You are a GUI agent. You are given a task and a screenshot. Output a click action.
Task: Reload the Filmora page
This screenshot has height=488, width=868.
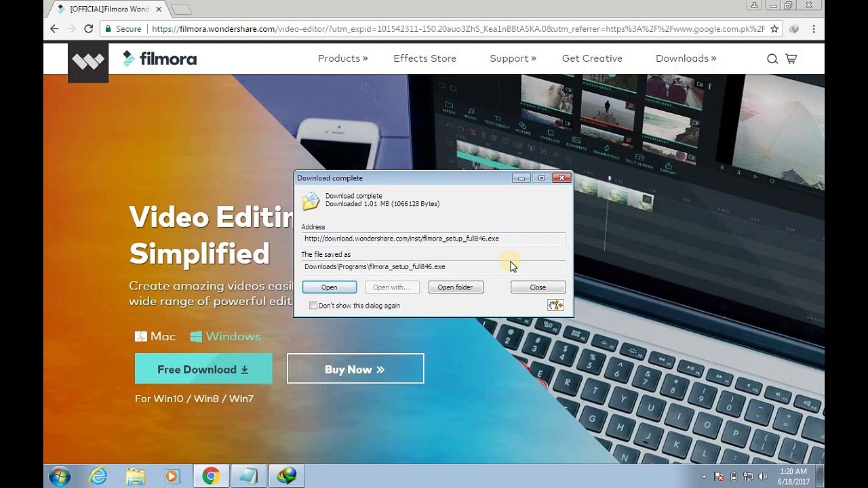(x=88, y=29)
